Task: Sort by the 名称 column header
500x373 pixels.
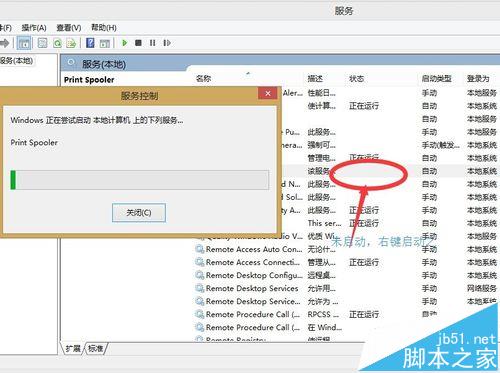Action: [204, 79]
